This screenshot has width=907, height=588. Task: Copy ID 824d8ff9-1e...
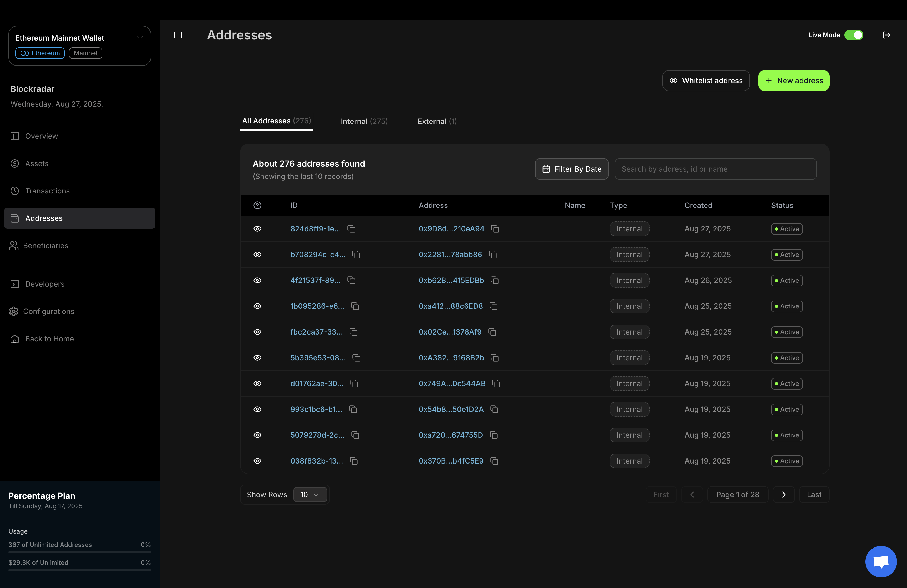[351, 229]
